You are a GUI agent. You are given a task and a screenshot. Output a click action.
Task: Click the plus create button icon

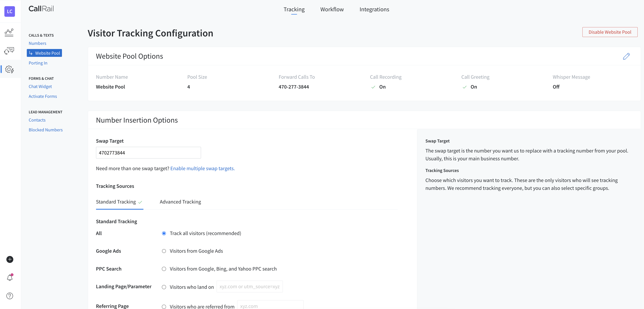(x=10, y=259)
